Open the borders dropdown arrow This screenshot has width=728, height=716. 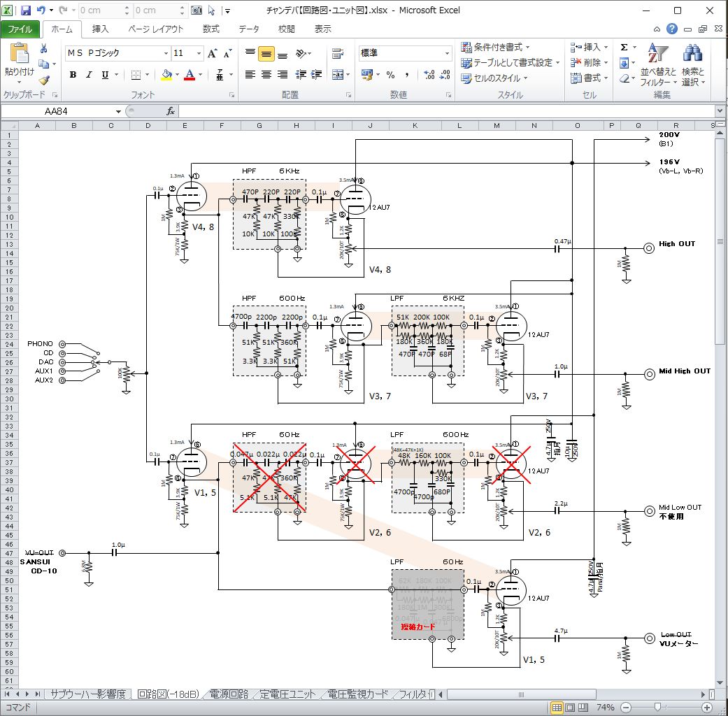click(147, 74)
